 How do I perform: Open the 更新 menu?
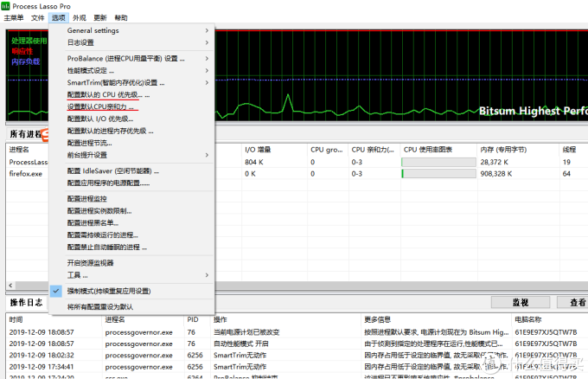click(100, 17)
